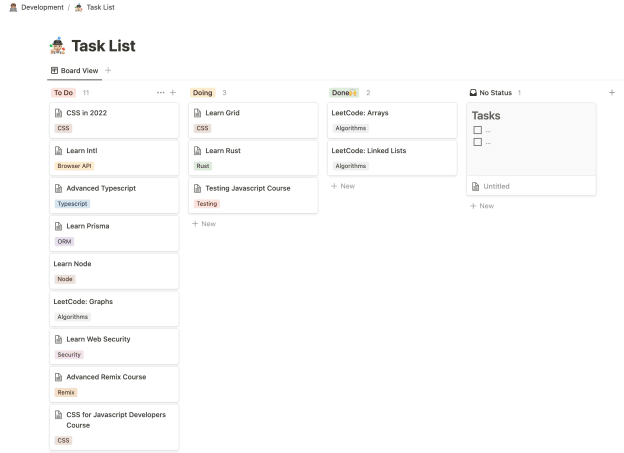The image size is (624, 453).
Task: Click page icon on Learn Grid card
Action: (197, 113)
